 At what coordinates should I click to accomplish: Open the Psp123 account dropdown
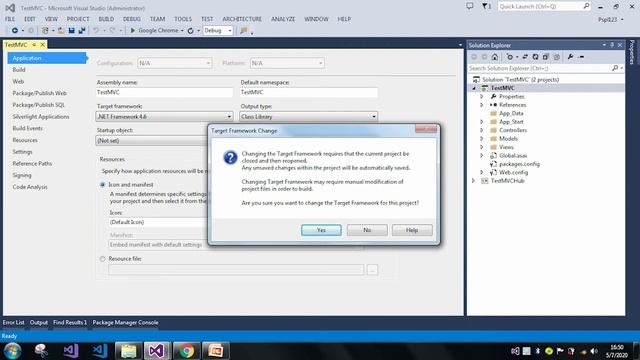tap(611, 19)
